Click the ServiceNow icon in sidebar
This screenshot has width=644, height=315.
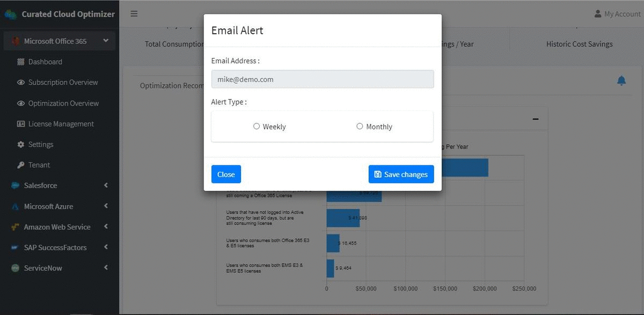pos(16,268)
